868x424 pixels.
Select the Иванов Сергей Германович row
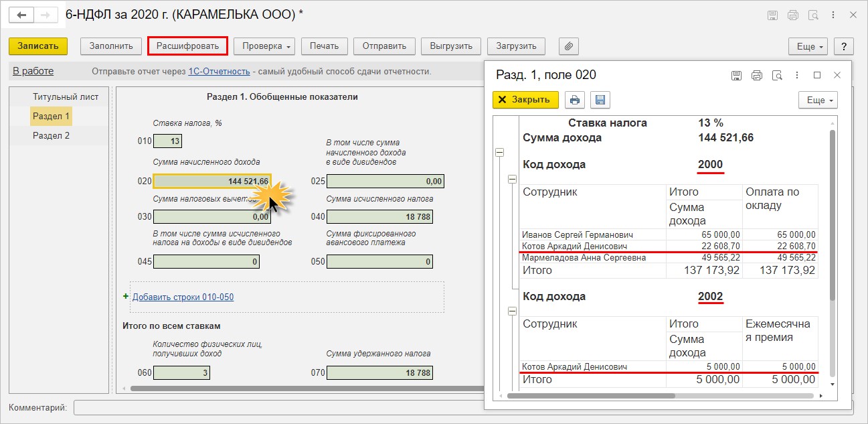[669, 235]
